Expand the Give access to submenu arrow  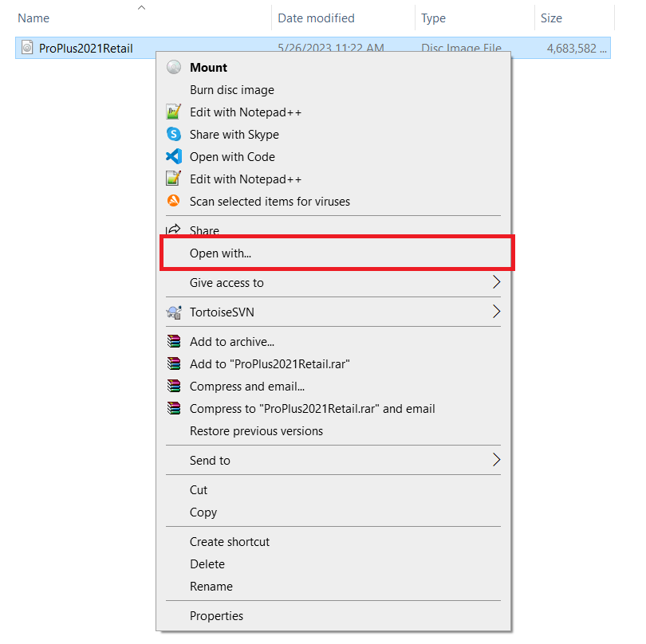496,282
